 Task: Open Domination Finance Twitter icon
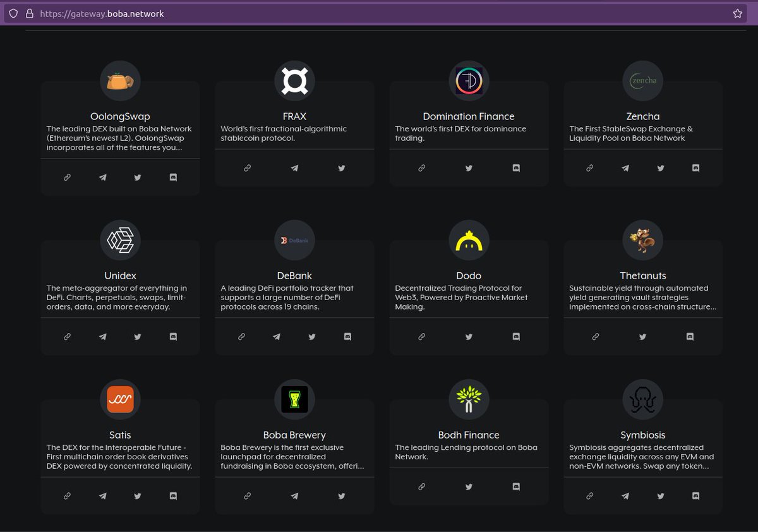click(469, 168)
